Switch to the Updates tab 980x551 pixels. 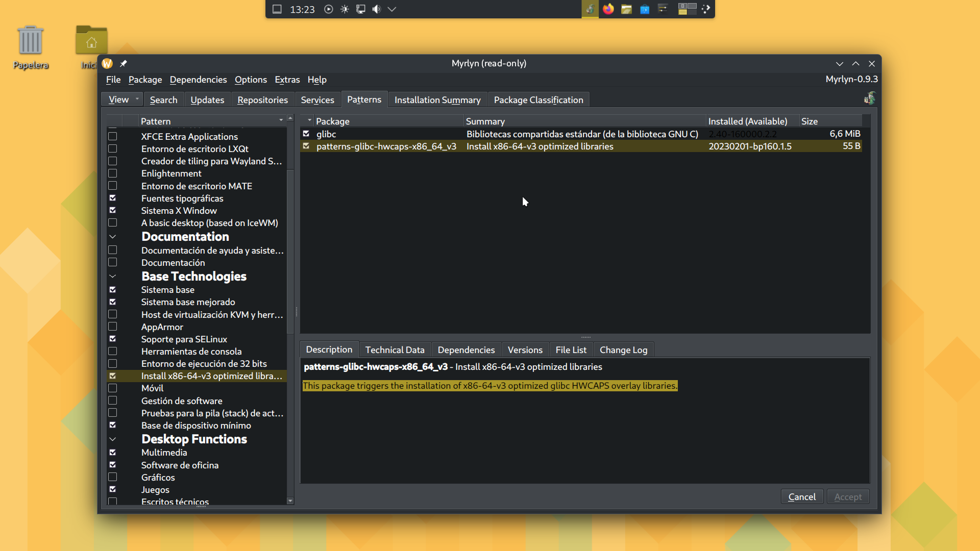(207, 100)
